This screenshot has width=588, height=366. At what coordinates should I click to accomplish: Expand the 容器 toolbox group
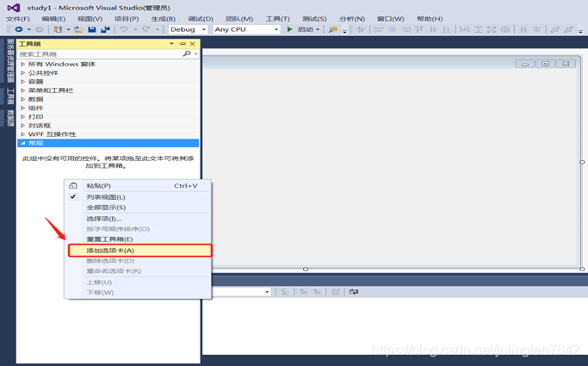tap(23, 81)
